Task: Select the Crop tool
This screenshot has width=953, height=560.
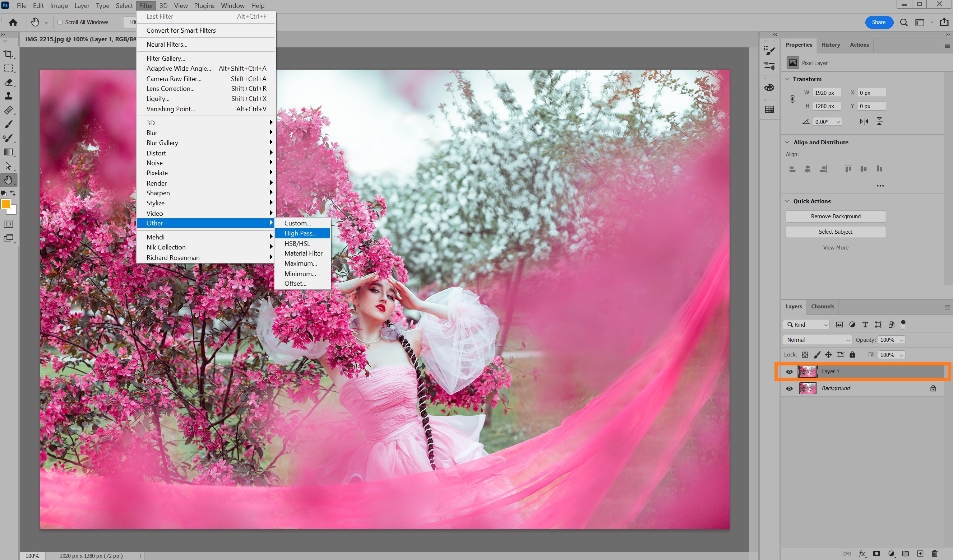Action: [8, 54]
